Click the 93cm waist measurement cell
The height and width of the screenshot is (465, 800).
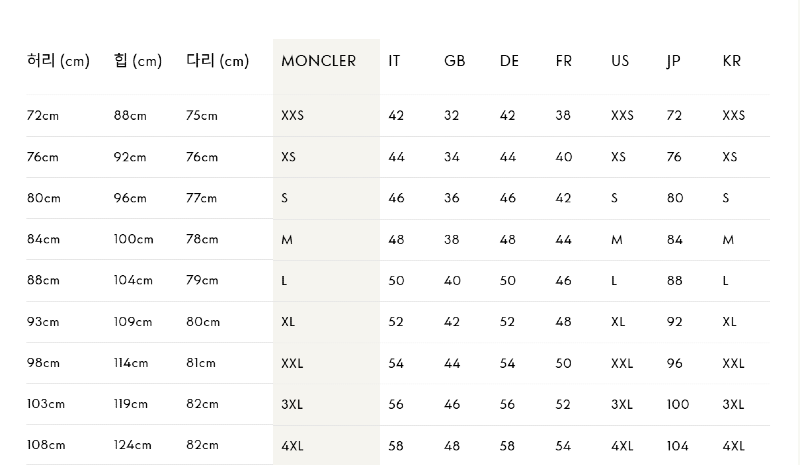[43, 322]
